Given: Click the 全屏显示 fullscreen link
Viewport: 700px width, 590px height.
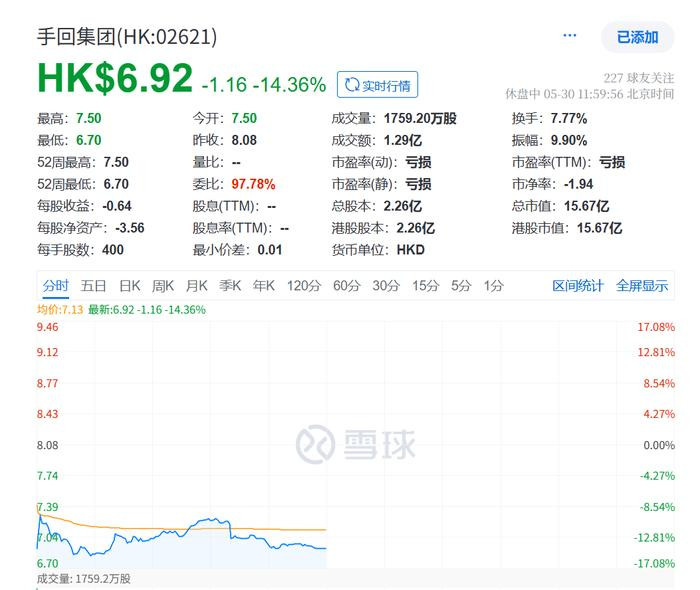Looking at the screenshot, I should tap(642, 285).
